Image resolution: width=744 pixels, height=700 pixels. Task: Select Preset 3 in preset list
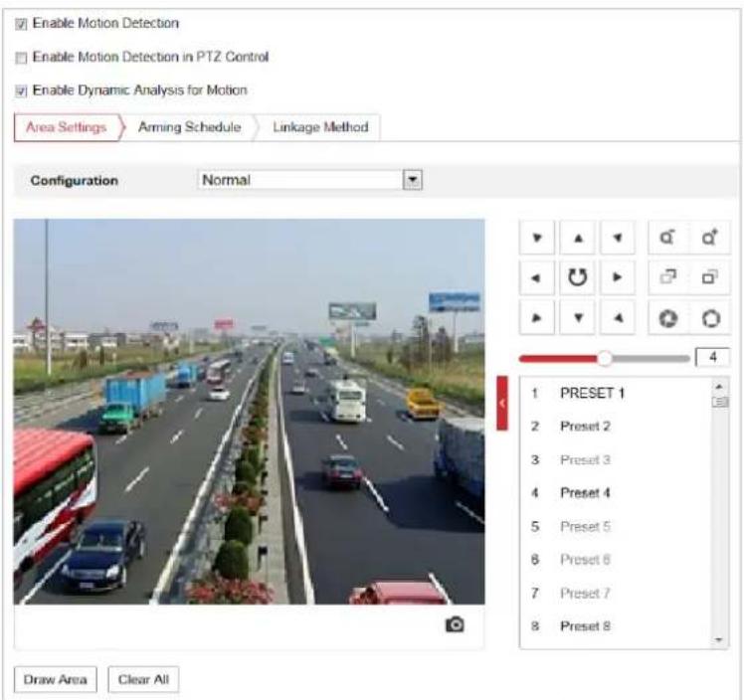(x=616, y=459)
